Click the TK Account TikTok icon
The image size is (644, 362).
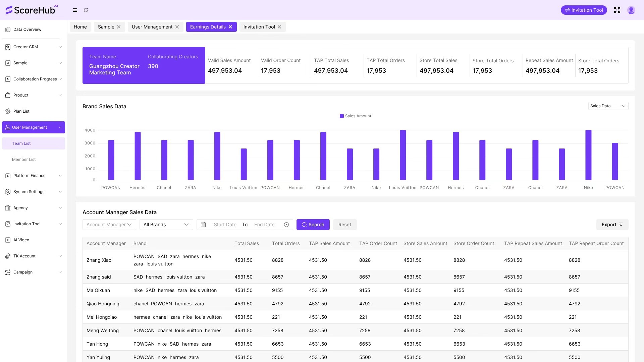(x=8, y=256)
